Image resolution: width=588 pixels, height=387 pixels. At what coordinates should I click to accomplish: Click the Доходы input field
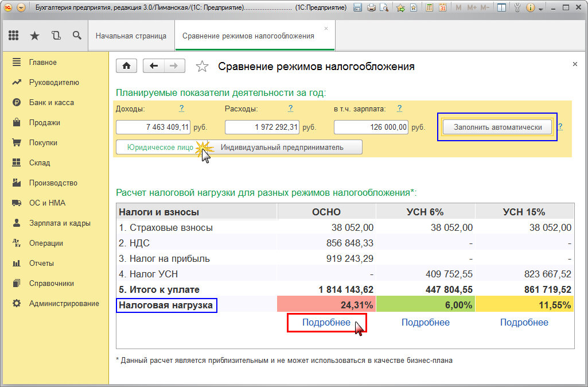(x=153, y=127)
